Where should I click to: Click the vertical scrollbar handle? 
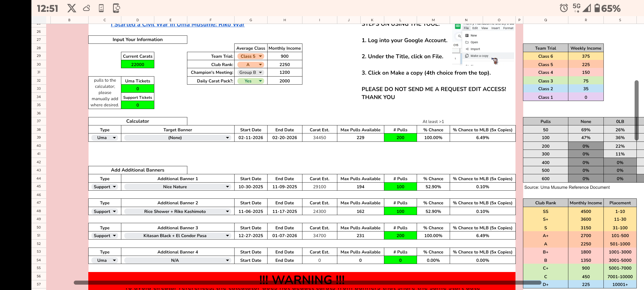636,110
